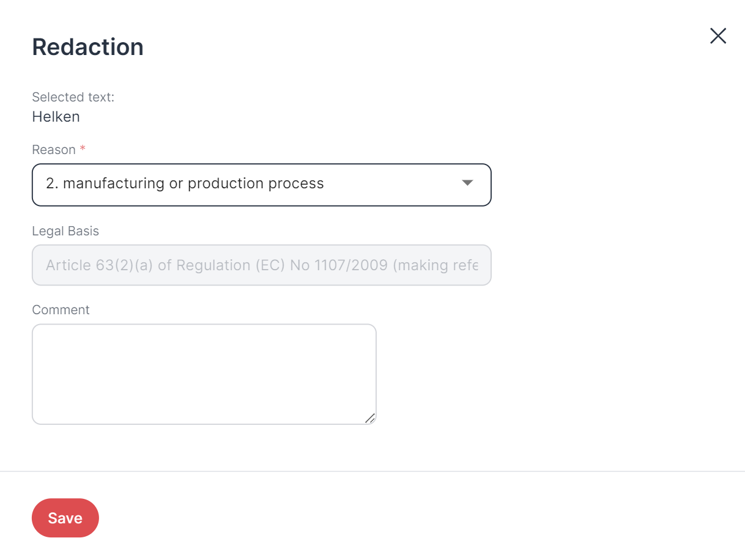Click the red required asterisk next to Reason
The width and height of the screenshot is (745, 560).
83,149
